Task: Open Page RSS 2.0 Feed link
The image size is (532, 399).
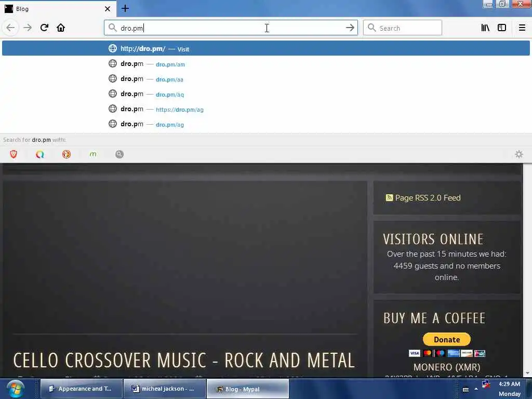Action: click(428, 198)
